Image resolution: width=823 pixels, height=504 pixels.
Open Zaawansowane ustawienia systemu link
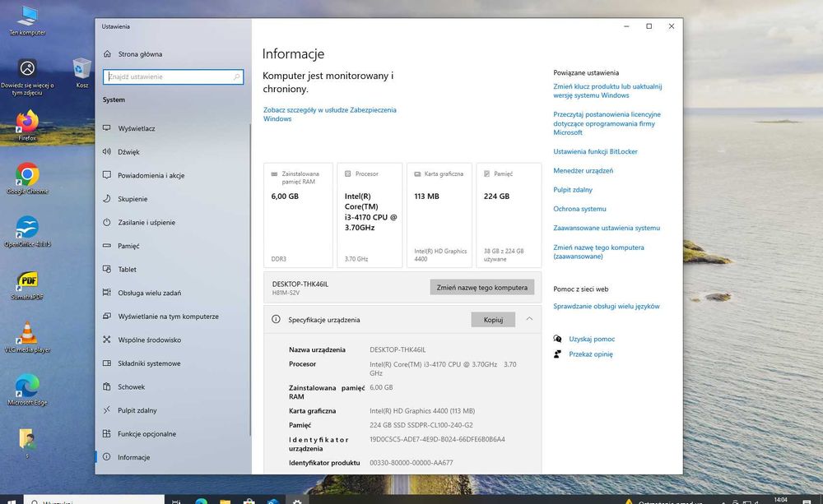click(607, 228)
